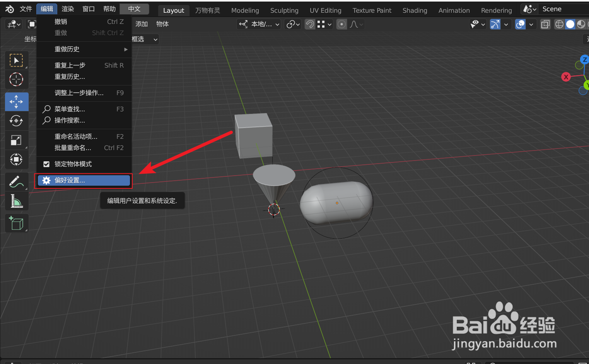
Task: Open the 框选 select mode dropdown
Action: coord(145,39)
